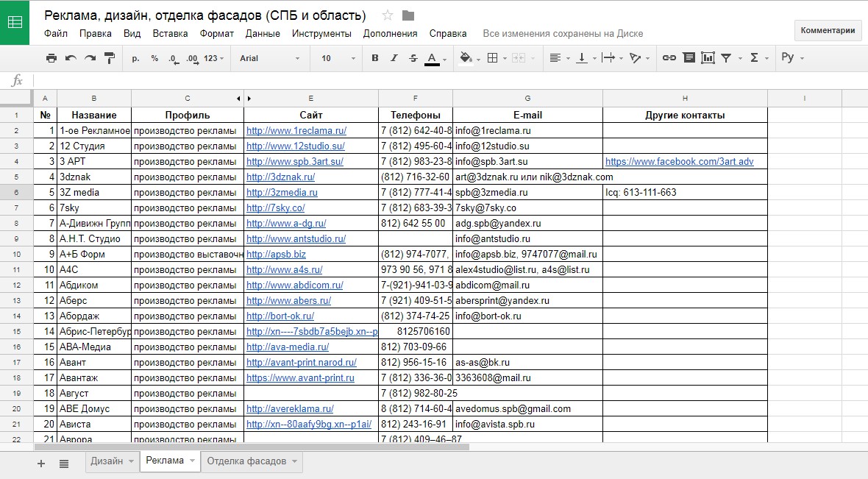Click the Комментарии button

pyautogui.click(x=828, y=30)
